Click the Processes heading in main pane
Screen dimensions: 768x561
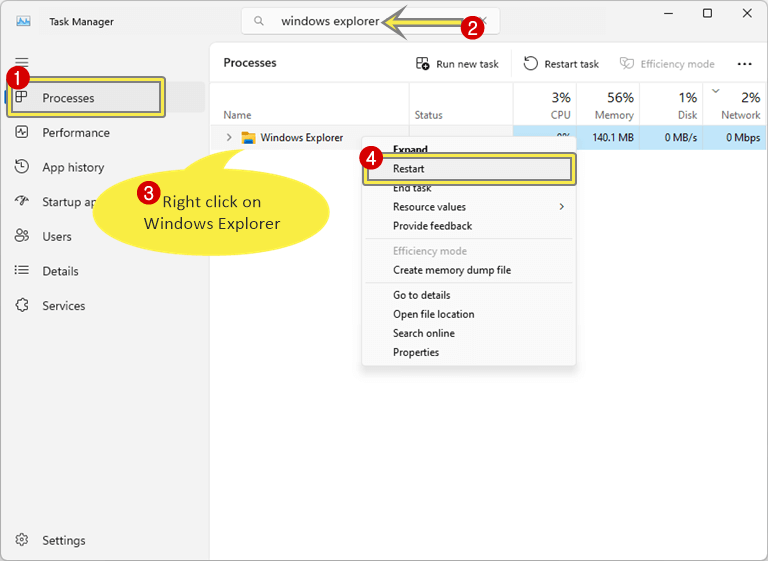point(250,63)
